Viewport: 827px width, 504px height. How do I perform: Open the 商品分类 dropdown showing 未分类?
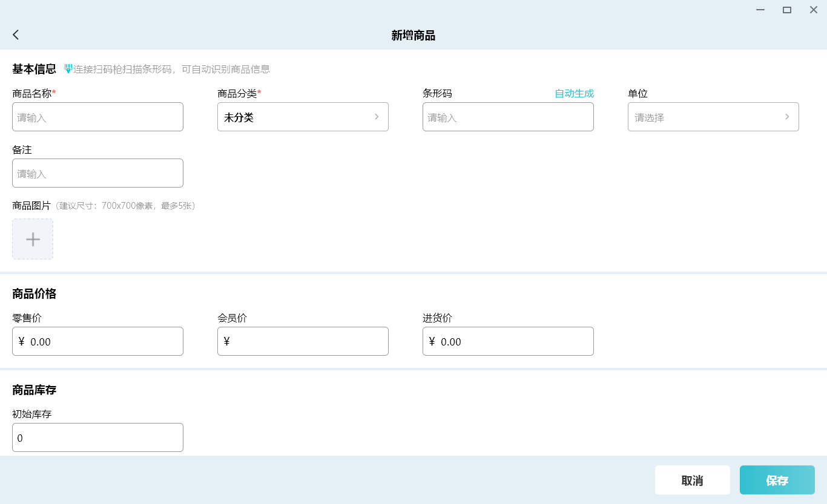(303, 117)
